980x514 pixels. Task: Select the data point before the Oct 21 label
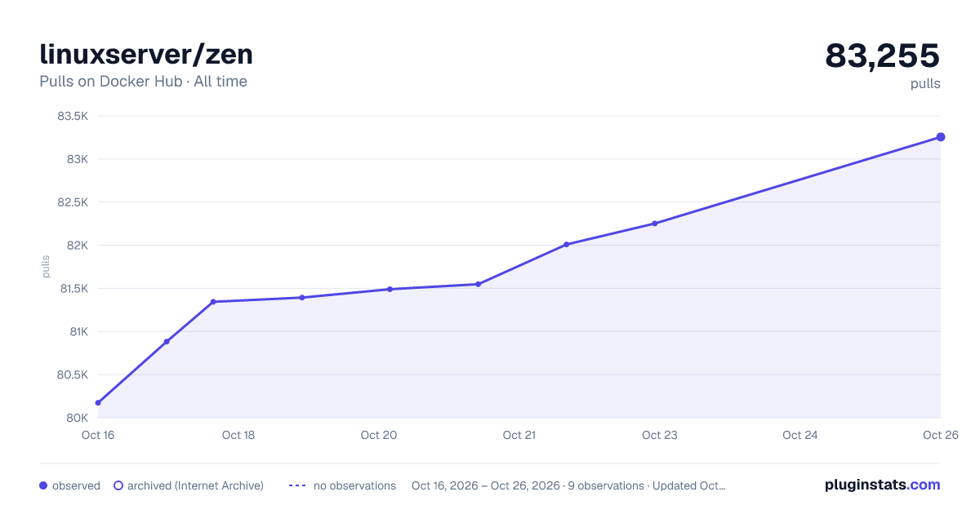(478, 284)
